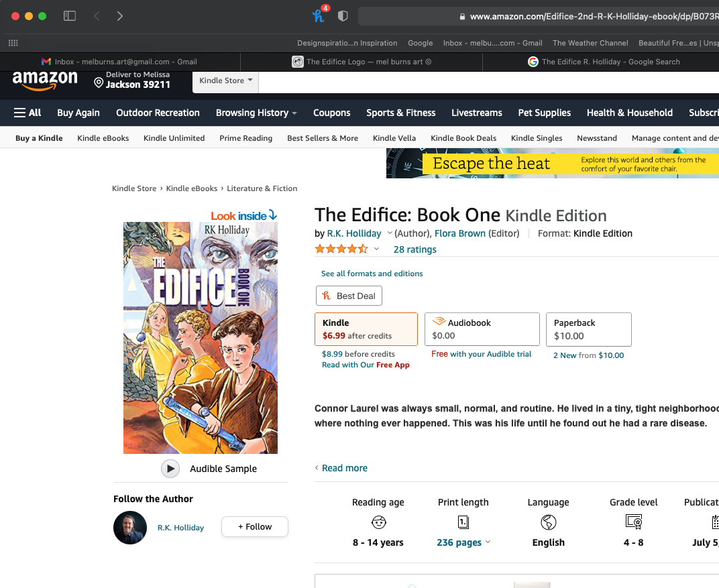Image resolution: width=719 pixels, height=588 pixels.
Task: Select the Paperback format option
Action: point(589,329)
